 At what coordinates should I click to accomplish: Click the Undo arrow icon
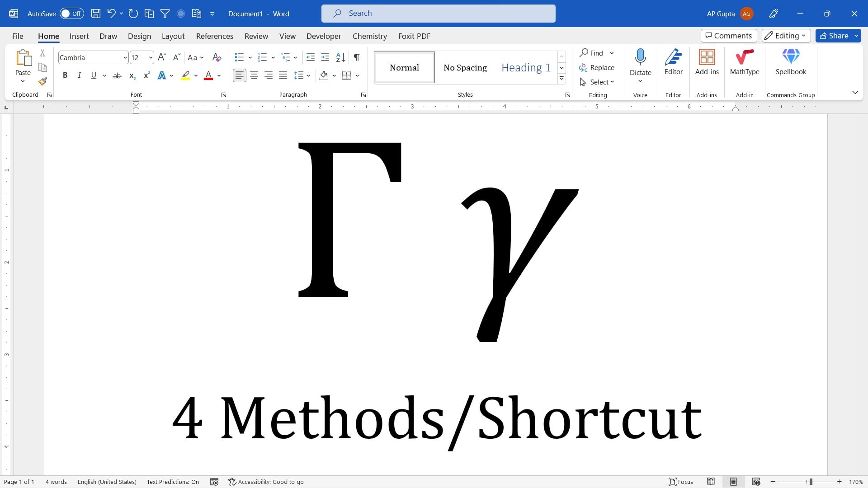[x=111, y=14]
